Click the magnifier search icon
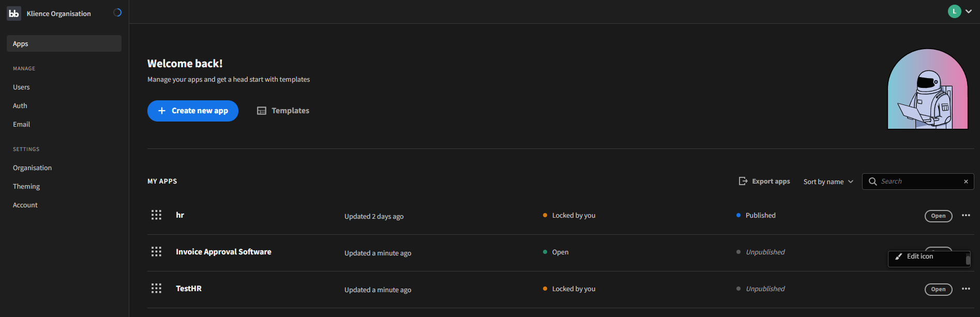980x317 pixels. (873, 182)
